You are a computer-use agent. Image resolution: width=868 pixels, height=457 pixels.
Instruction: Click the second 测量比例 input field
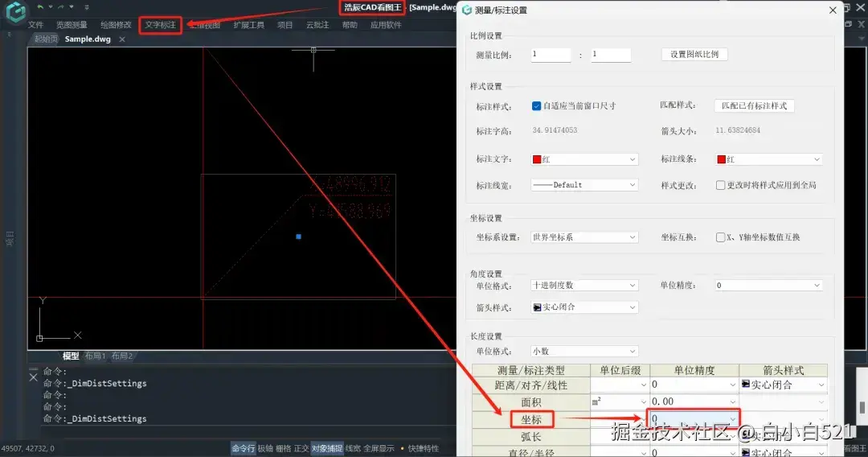[x=611, y=54]
